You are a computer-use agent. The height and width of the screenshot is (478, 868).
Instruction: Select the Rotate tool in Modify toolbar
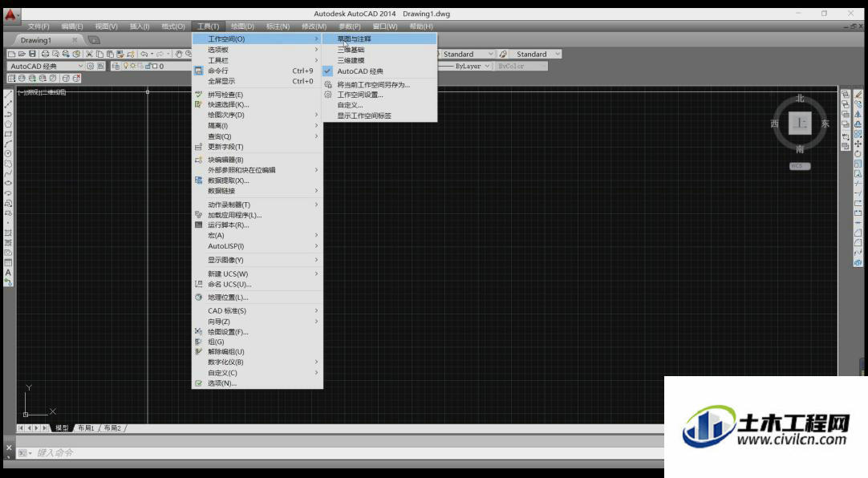coord(858,154)
